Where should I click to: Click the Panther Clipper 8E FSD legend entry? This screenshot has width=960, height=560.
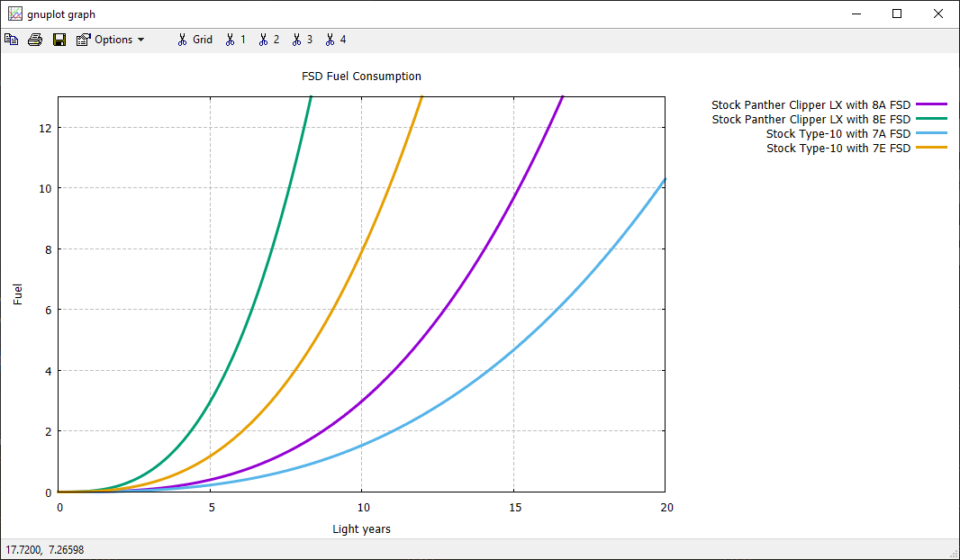tap(811, 120)
